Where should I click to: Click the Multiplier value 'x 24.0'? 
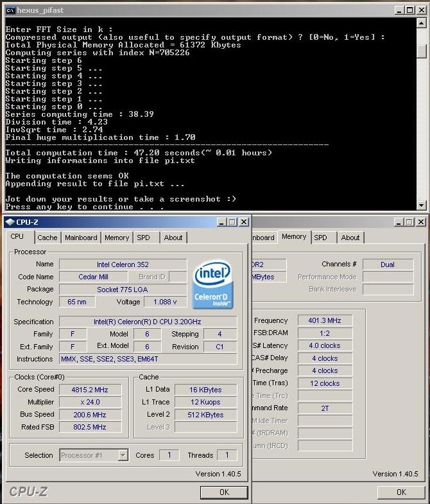coord(90,402)
